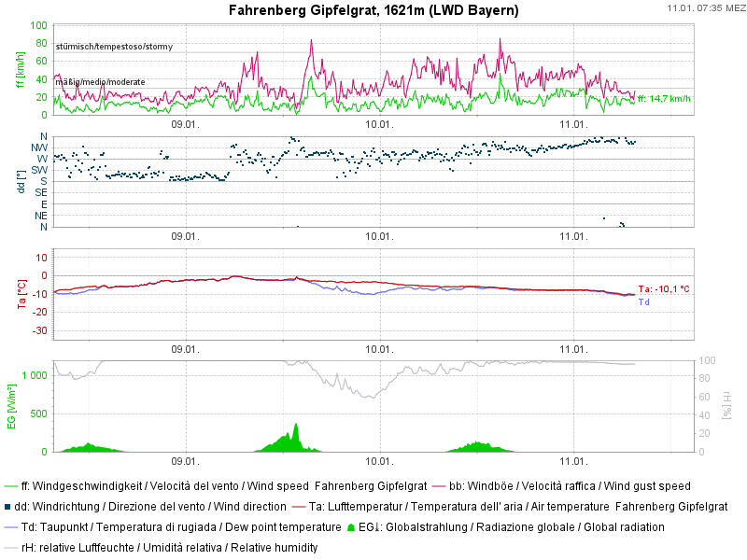Click 09.01. date tick under wind direction chart
Viewport: 747px width, 560px height.
(186, 236)
